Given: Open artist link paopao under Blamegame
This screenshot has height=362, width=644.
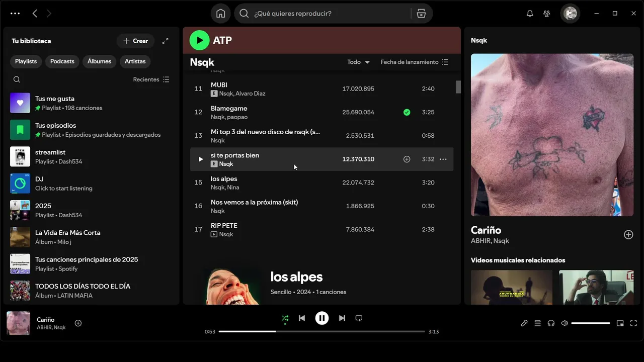Looking at the screenshot, I should [x=237, y=117].
